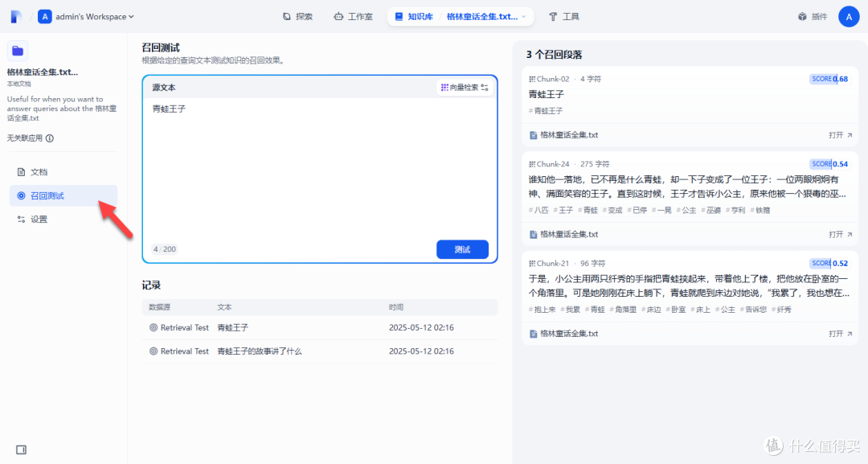Open retrieval settings sliders icon

tap(485, 88)
